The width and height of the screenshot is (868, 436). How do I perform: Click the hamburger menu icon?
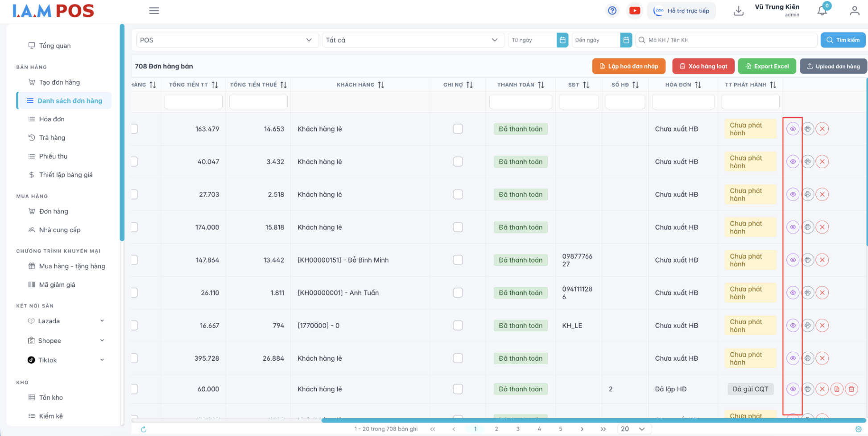[154, 11]
